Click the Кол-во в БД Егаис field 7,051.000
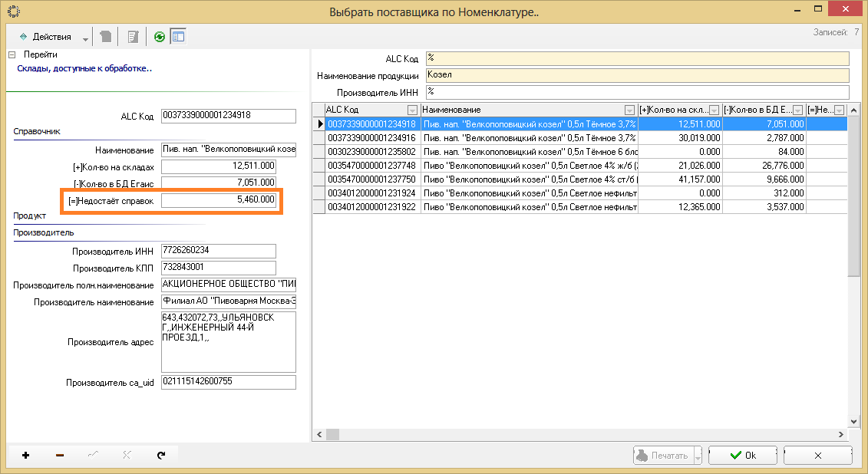This screenshot has width=868, height=474. tap(219, 183)
